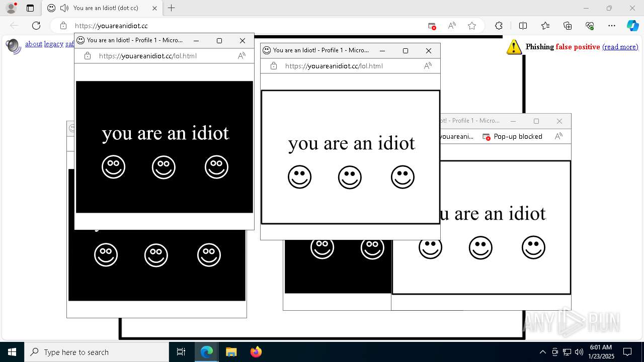Image resolution: width=644 pixels, height=362 pixels.
Task: Add page to favorites star icon
Action: [472, 26]
